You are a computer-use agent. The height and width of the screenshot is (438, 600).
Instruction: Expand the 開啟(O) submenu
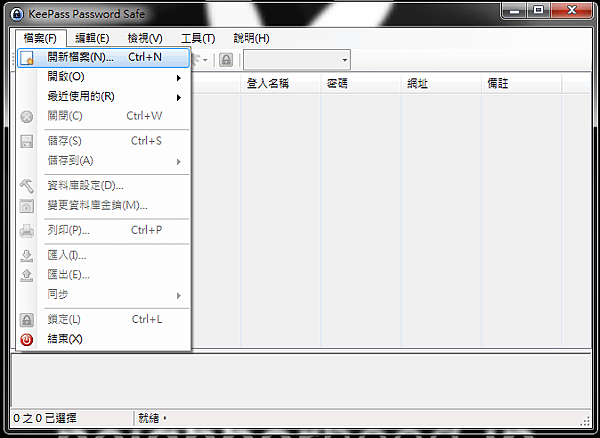pos(103,77)
